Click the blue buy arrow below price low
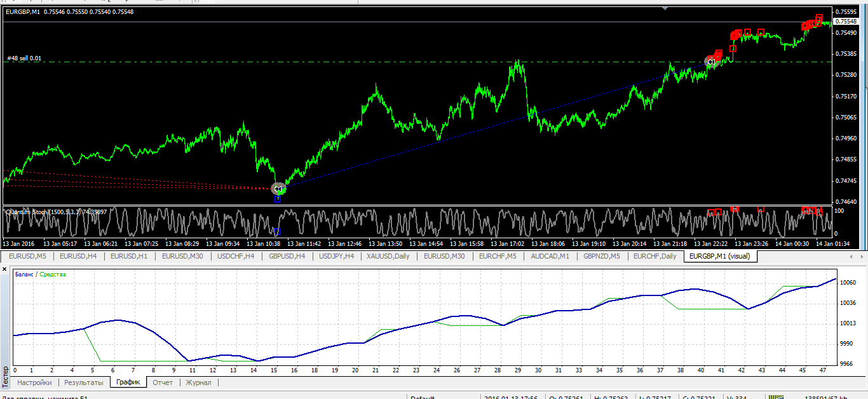 (x=277, y=199)
